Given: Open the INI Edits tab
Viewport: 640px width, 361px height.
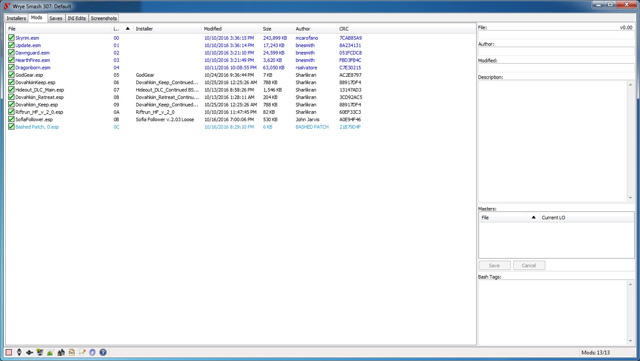Looking at the screenshot, I should 77,18.
